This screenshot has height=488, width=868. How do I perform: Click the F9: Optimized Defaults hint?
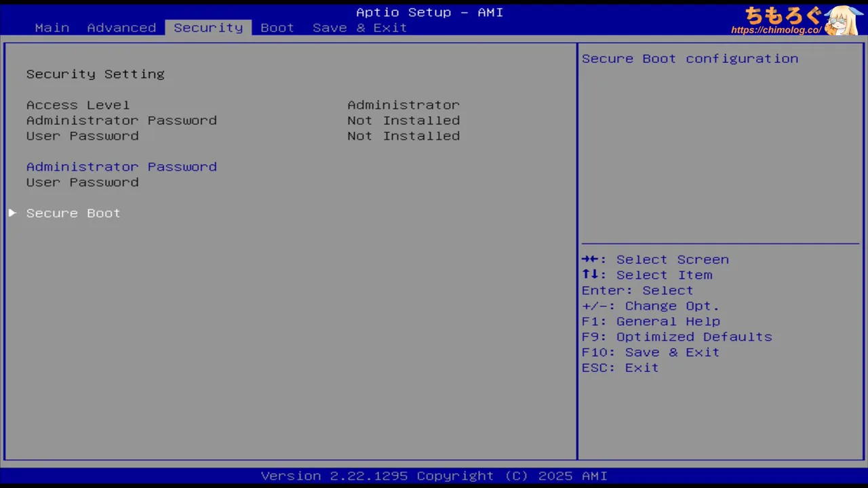click(677, 337)
